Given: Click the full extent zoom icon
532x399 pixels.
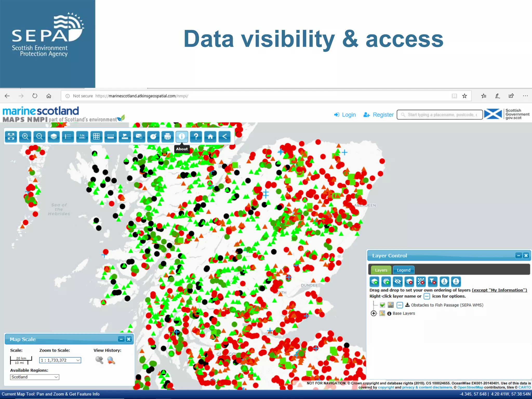Looking at the screenshot, I should 11,136.
